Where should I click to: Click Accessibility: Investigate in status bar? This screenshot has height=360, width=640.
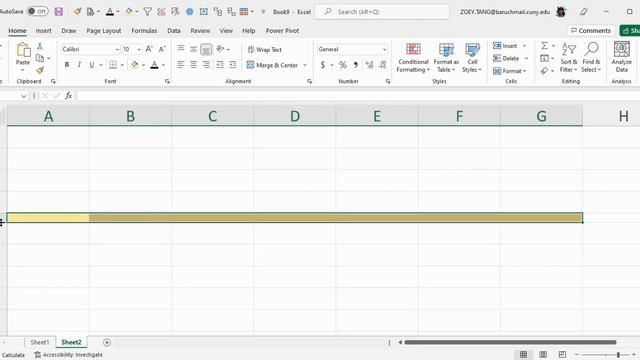69,355
